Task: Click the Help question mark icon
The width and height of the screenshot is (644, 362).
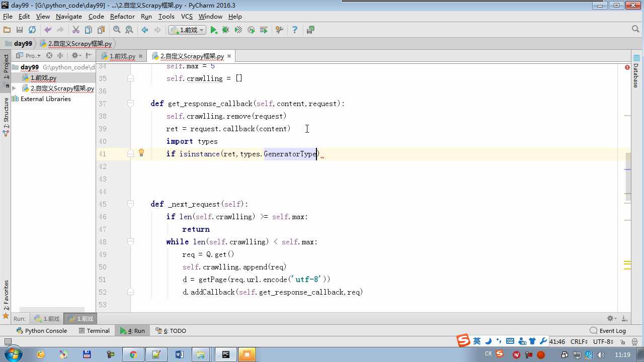Action: click(x=295, y=30)
